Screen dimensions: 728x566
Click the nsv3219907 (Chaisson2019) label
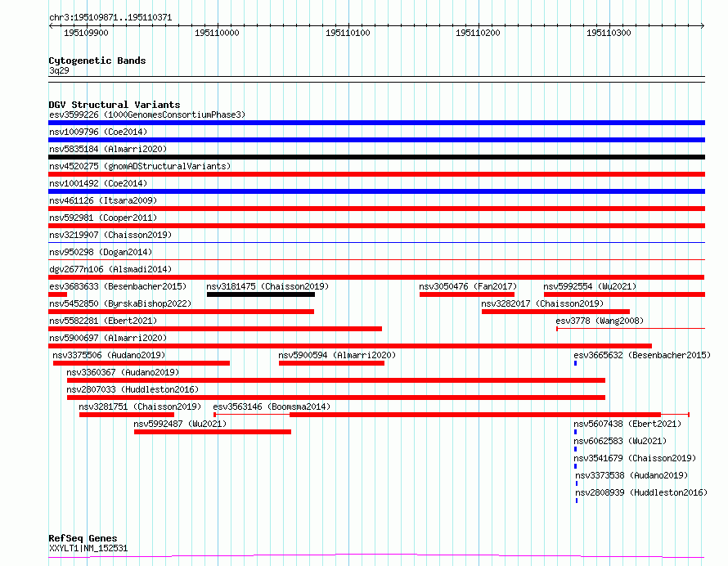(110, 235)
